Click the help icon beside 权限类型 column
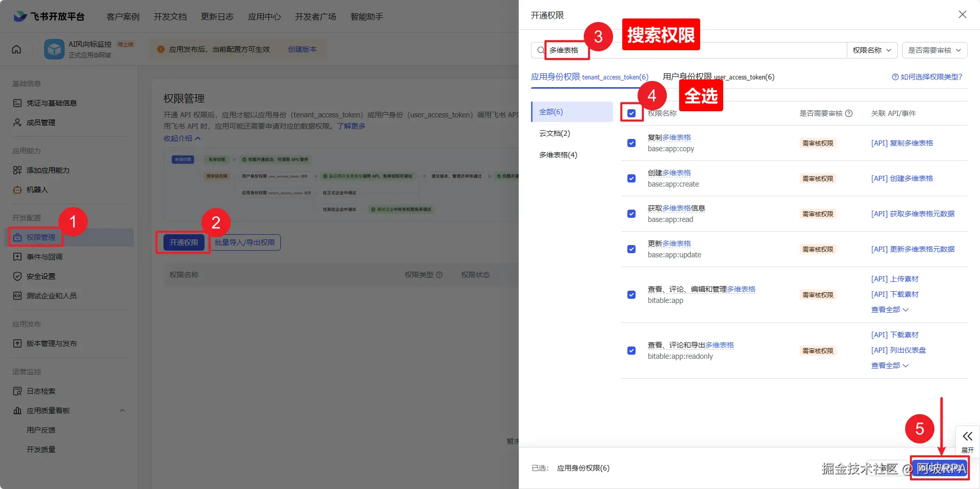Screen dimensions: 980x489 click(x=439, y=275)
